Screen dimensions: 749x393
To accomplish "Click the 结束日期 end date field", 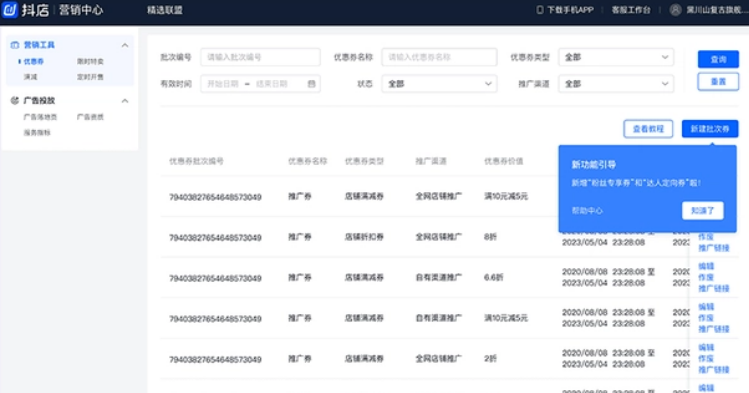I will [x=272, y=84].
